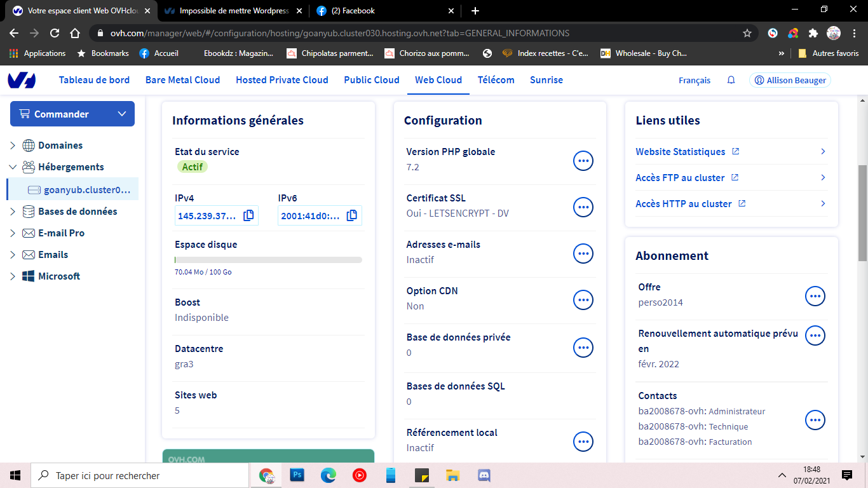868x488 pixels.
Task: Click the notifications bell icon
Action: point(731,80)
